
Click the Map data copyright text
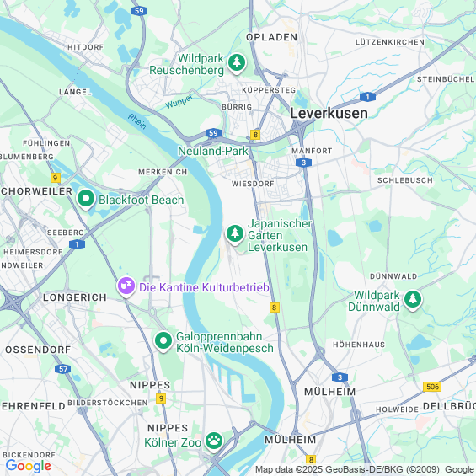pos(365,469)
